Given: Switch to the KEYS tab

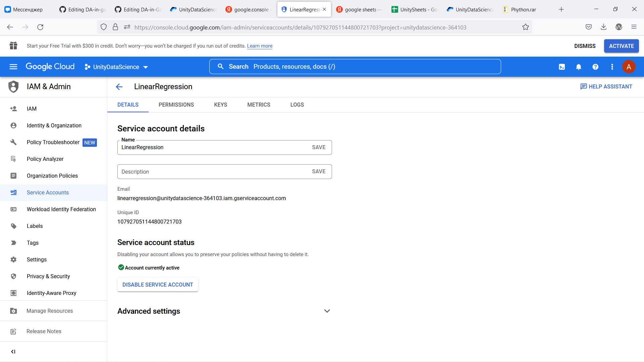Looking at the screenshot, I should pyautogui.click(x=220, y=105).
